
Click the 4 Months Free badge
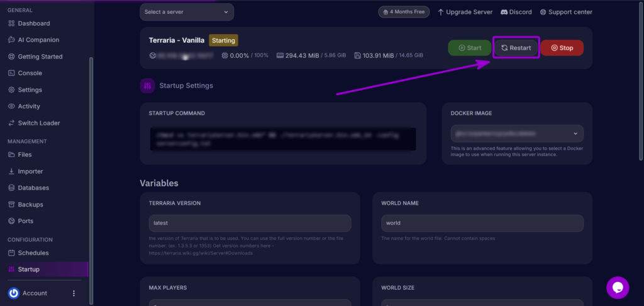[404, 12]
